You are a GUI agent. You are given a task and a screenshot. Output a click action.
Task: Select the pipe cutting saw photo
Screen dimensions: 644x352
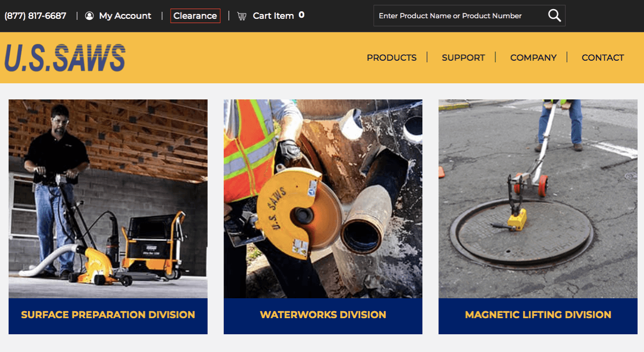coord(323,199)
